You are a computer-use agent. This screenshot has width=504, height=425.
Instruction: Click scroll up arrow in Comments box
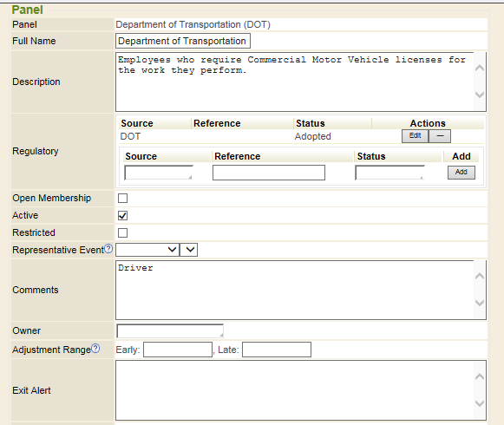point(480,276)
